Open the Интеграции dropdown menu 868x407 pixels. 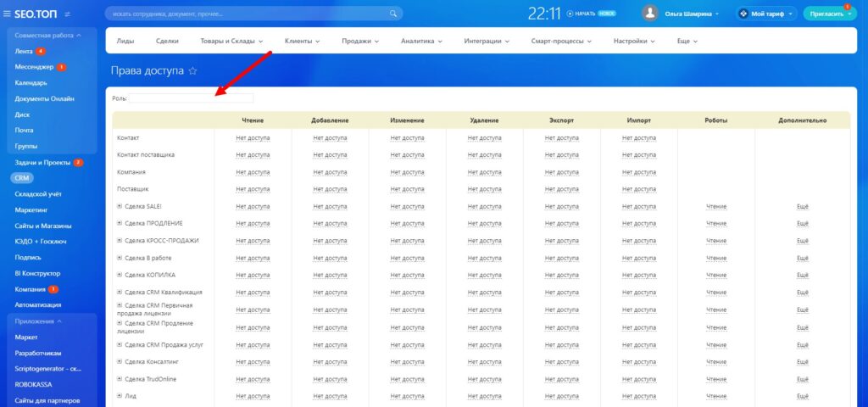tap(487, 41)
